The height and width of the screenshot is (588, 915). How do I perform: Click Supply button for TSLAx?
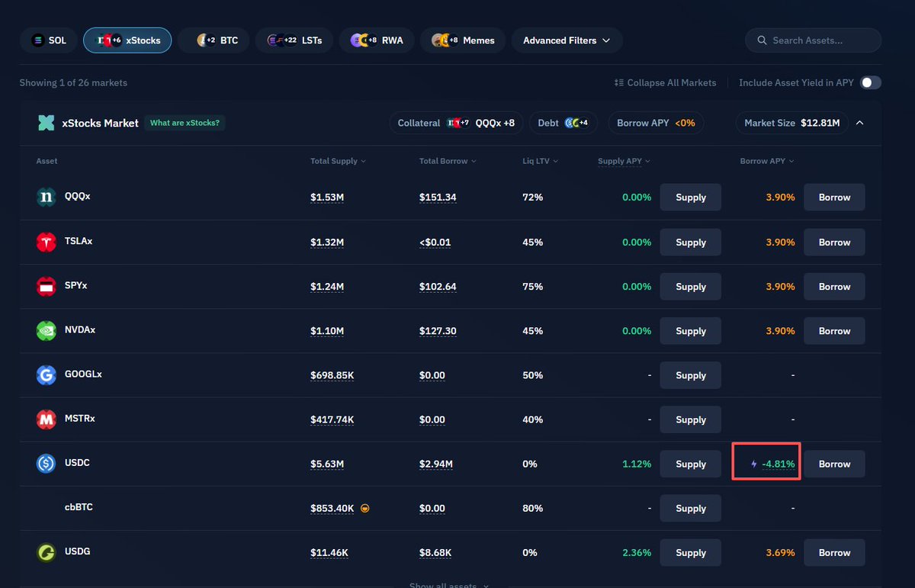[x=690, y=243]
